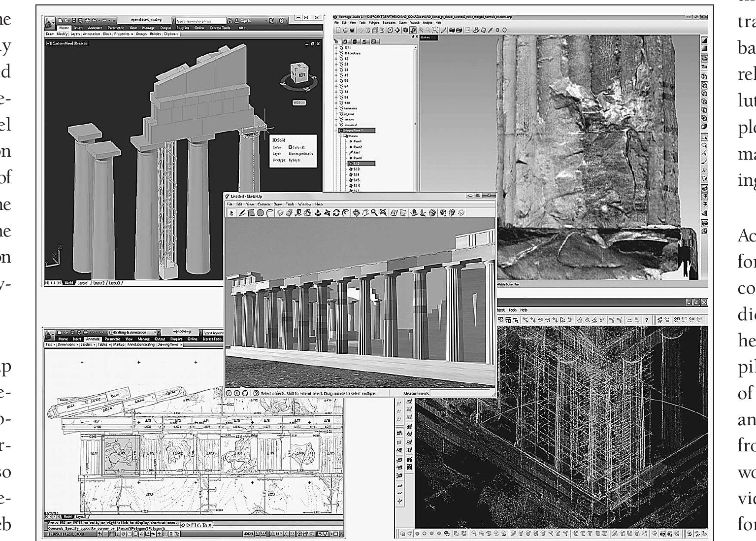This screenshot has width=756, height=541.
Task: Open the Parametric ribbon tab
Action: tap(117, 28)
